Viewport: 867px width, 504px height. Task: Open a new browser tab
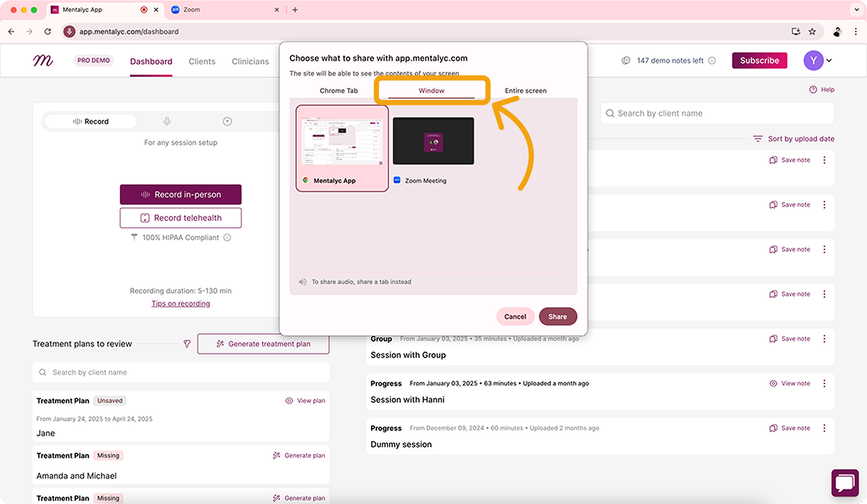[x=295, y=10]
